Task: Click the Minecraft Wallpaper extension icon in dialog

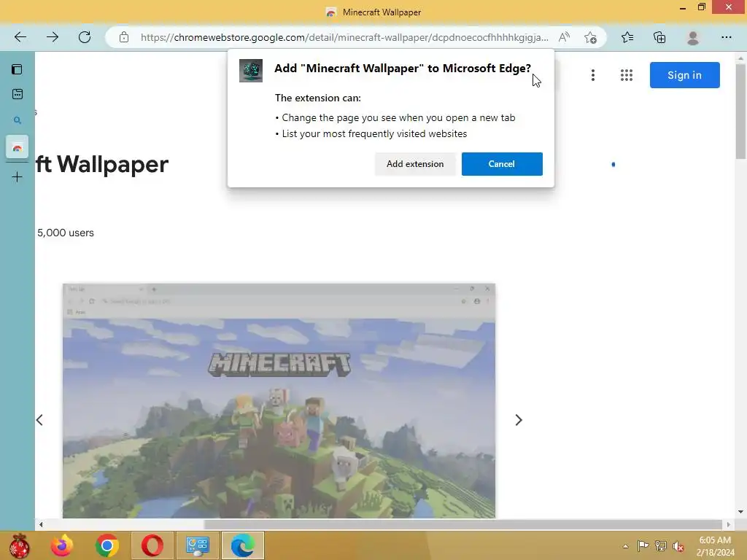Action: click(251, 71)
